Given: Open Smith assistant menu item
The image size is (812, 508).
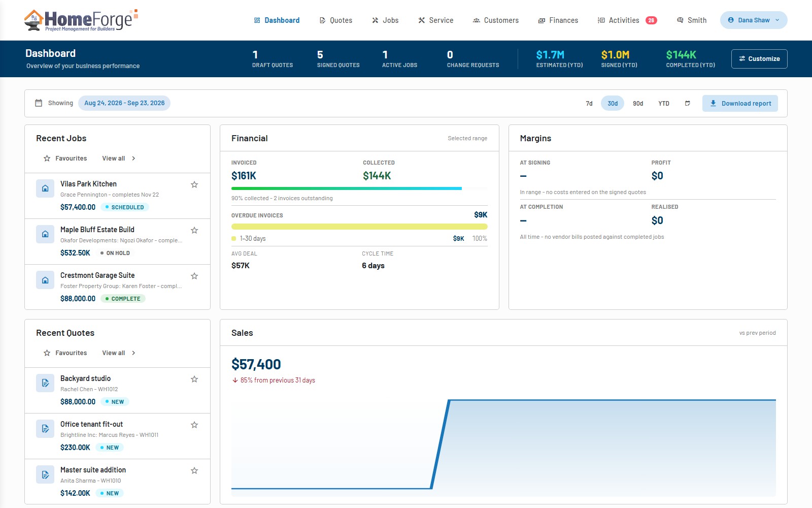Looking at the screenshot, I should click(692, 20).
